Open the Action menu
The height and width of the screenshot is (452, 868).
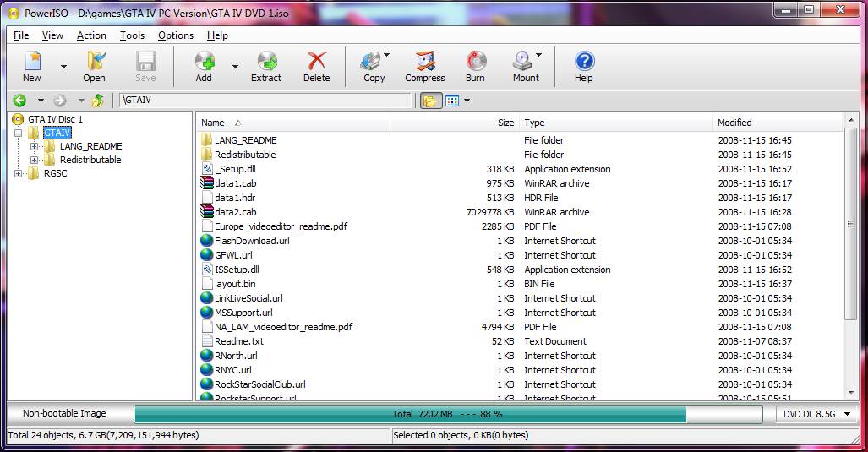click(x=91, y=35)
